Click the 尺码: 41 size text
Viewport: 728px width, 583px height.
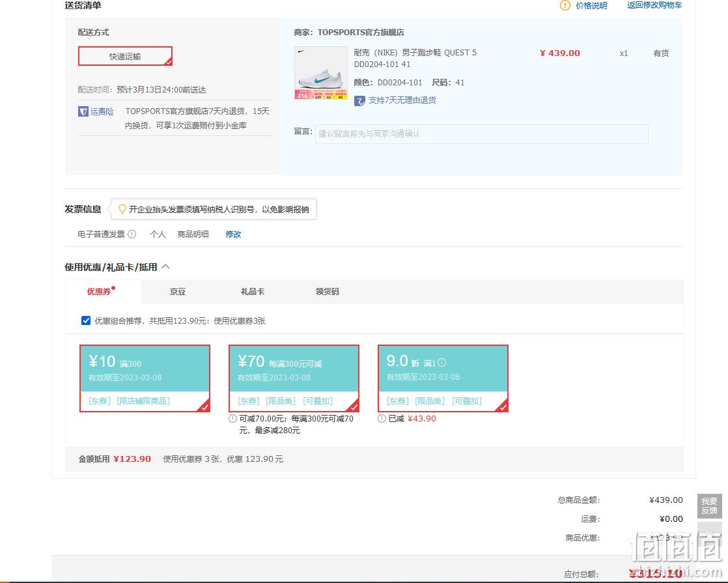point(448,83)
